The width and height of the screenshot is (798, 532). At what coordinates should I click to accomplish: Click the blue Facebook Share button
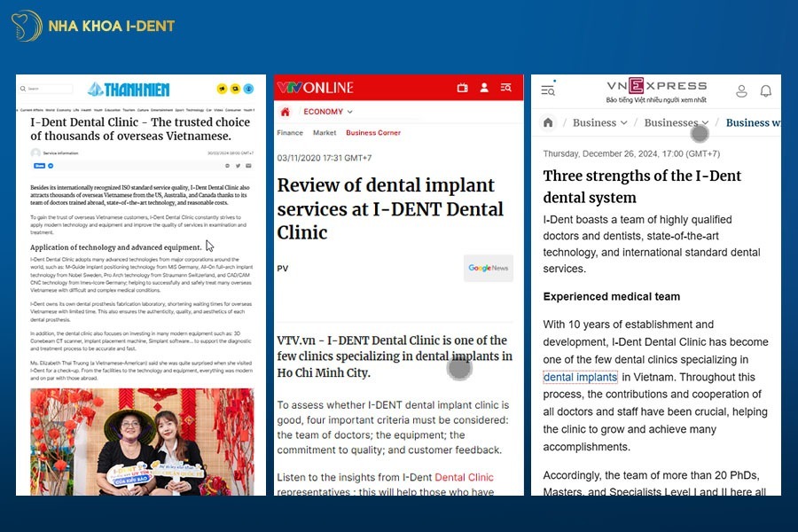point(39,166)
